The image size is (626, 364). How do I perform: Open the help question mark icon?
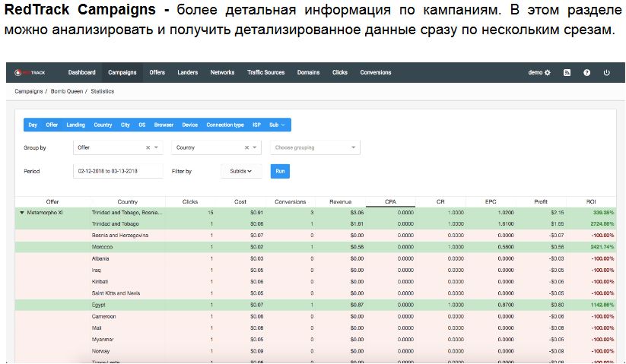tap(586, 72)
